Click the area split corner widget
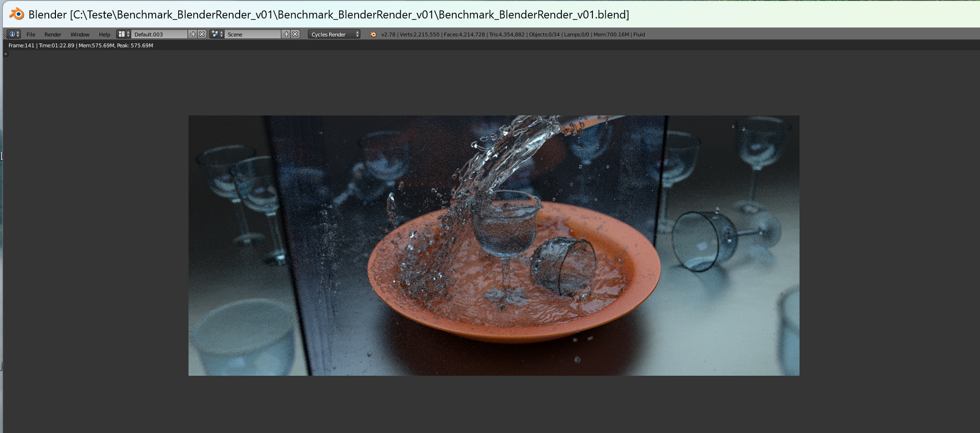This screenshot has width=980, height=433. [4, 36]
